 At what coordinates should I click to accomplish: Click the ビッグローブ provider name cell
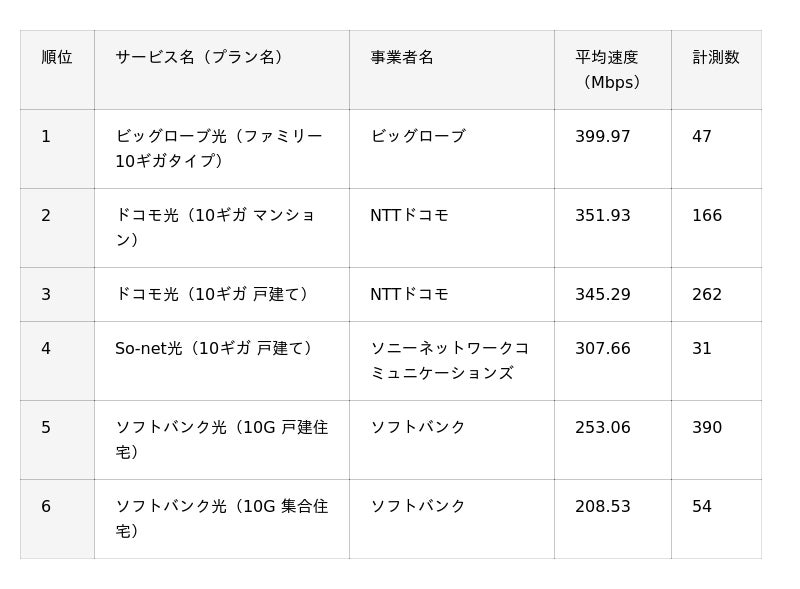point(452,149)
